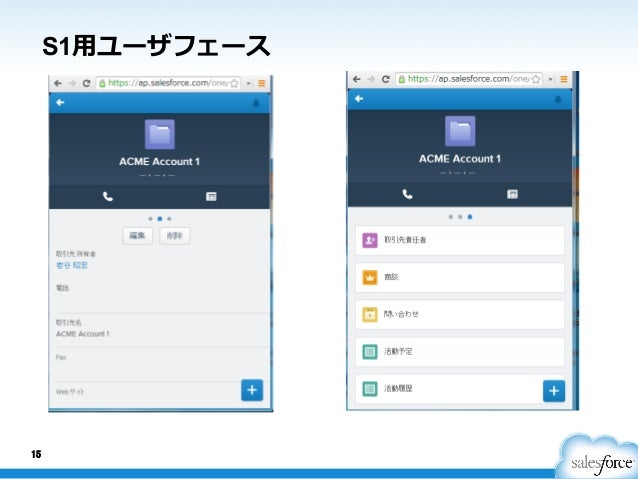Tap the phone call icon in left window
The height and width of the screenshot is (479, 638).
[x=108, y=197]
